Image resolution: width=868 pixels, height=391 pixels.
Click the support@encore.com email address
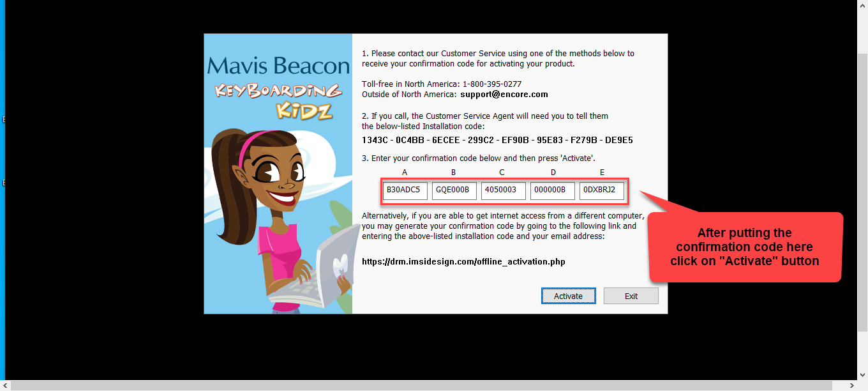pyautogui.click(x=504, y=94)
